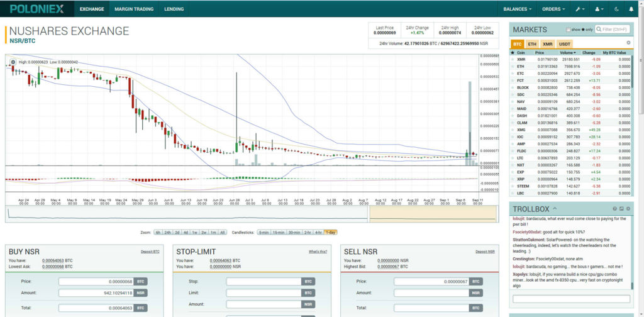Open the Lending tab
This screenshot has width=644, height=317.
point(174,9)
